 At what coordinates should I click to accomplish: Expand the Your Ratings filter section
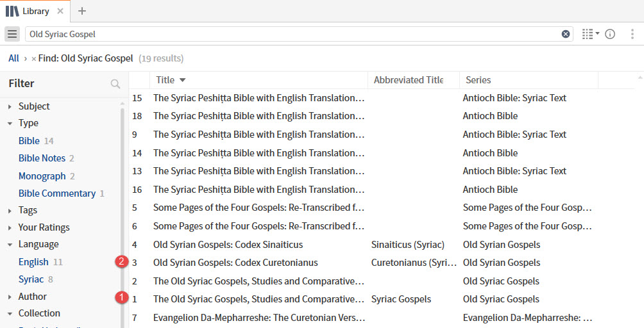(x=10, y=227)
